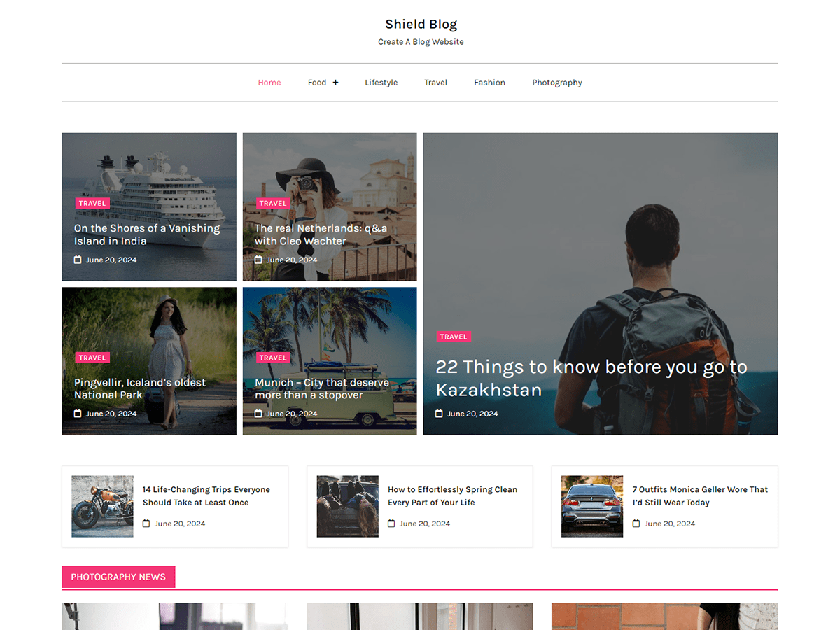Click the calendar icon under the Vanishing Island post
Viewport: 840px width, 630px height.
[x=79, y=260]
